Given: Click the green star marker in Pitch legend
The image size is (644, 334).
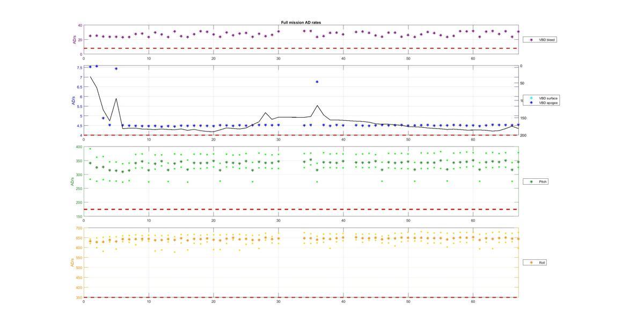Looking at the screenshot, I should pos(531,181).
